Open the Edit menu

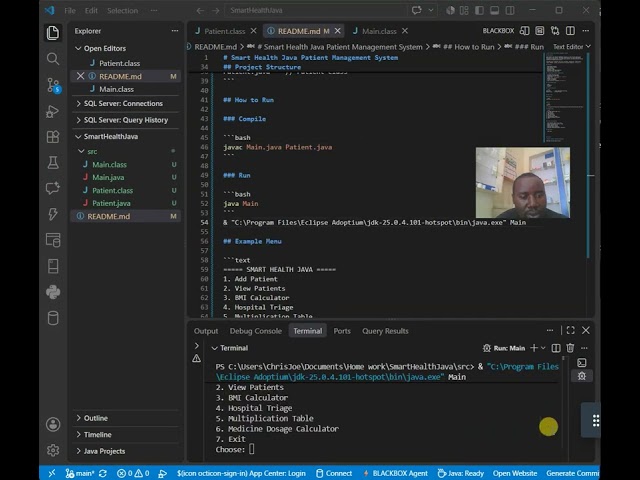click(x=91, y=11)
